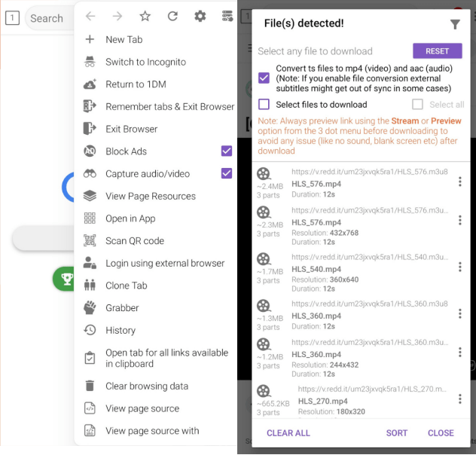Screen dimensions: 476x455
Task: Click the CLEAR ALL button
Action: [288, 433]
